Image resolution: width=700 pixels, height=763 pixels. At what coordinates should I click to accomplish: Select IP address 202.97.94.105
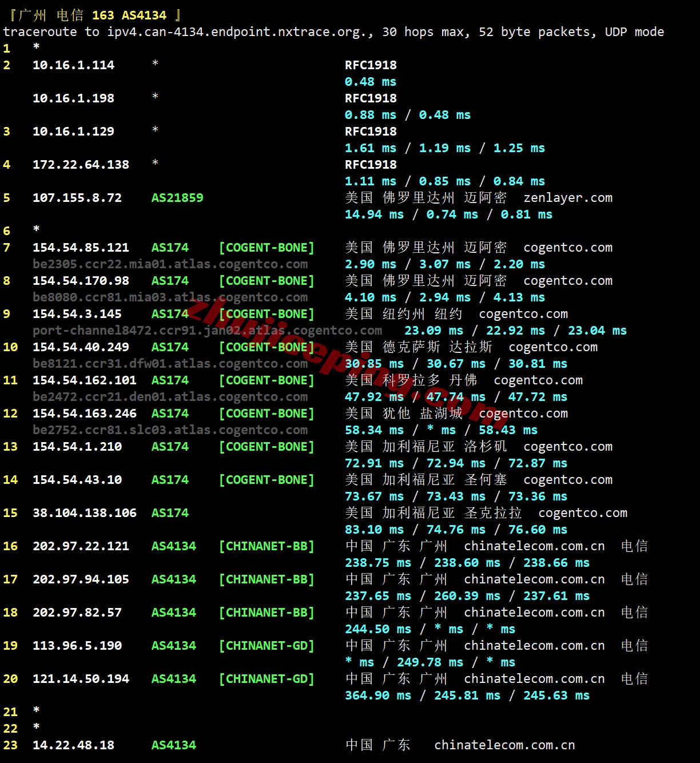[81, 579]
